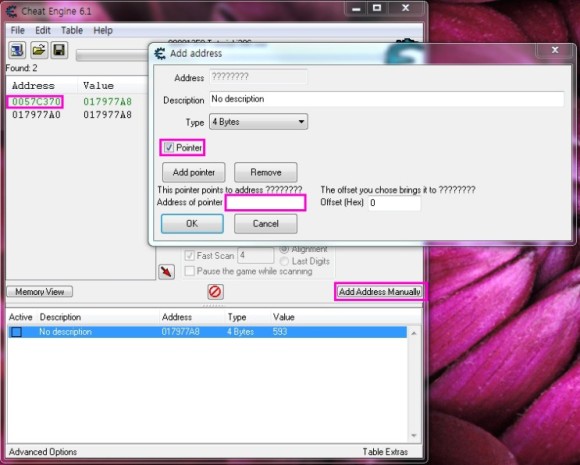Click the red clear address list icon
This screenshot has width=580, height=465.
pyautogui.click(x=215, y=292)
